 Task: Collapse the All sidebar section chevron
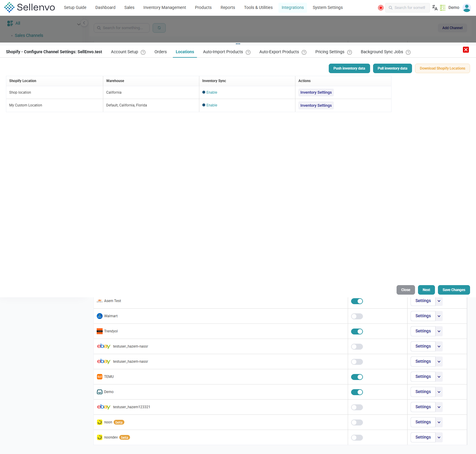click(x=79, y=24)
